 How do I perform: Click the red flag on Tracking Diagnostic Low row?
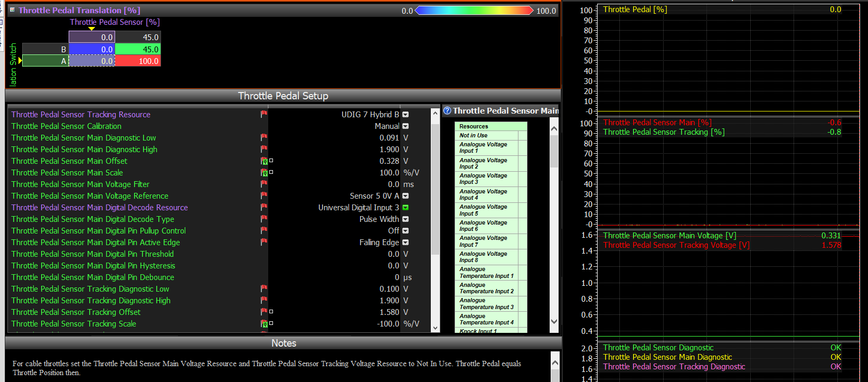tap(264, 288)
